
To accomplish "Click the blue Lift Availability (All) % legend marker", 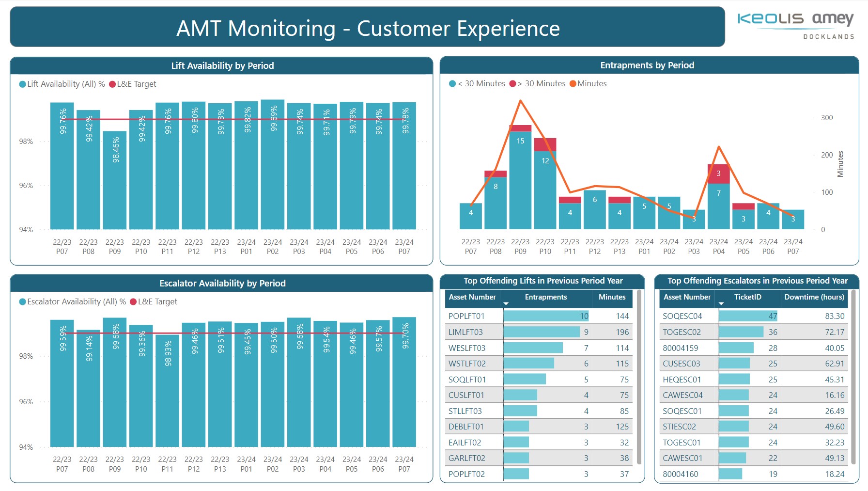I will [22, 84].
